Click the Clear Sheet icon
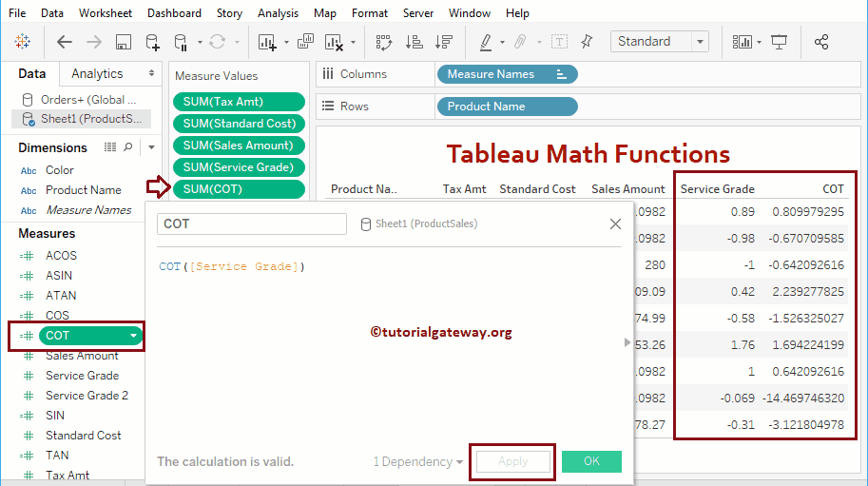The height and width of the screenshot is (486, 868). point(334,42)
